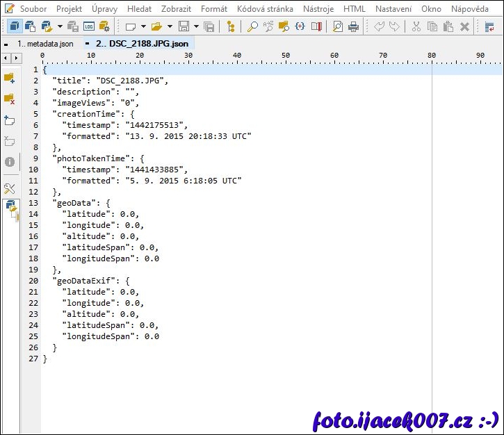
Task: Click the Find (magnifier) toolbar icon
Action: (x=252, y=26)
